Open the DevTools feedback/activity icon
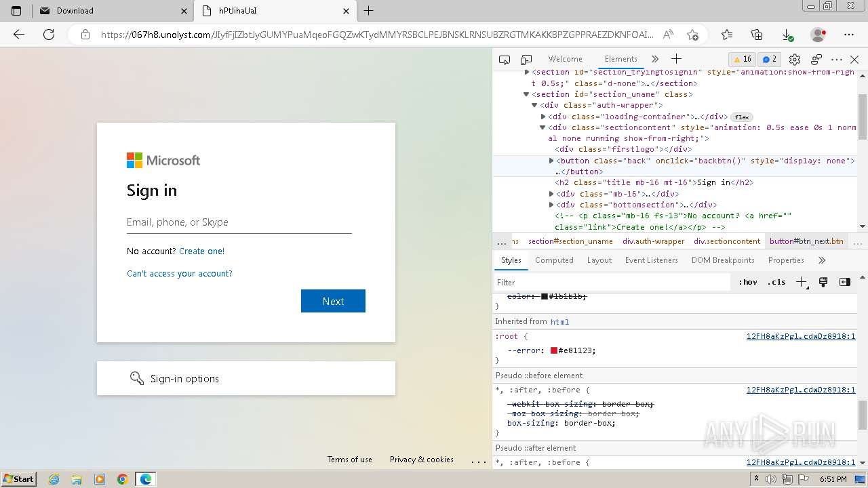The width and height of the screenshot is (868, 488). point(816,60)
